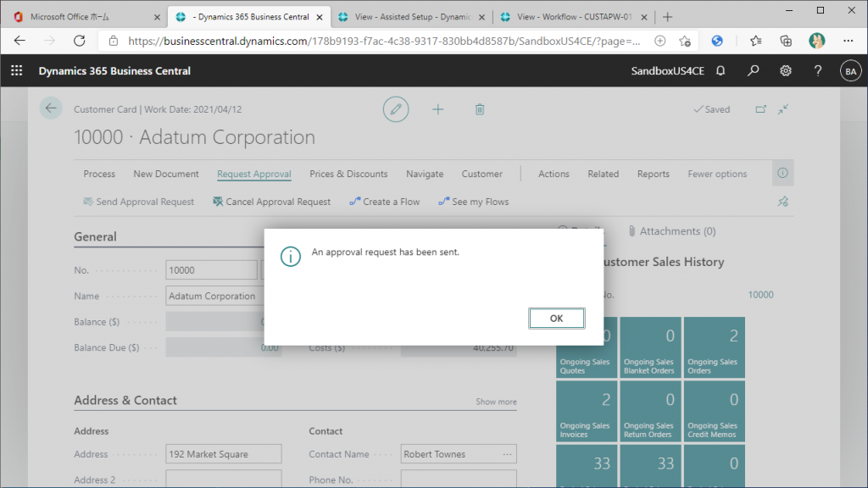Viewport: 868px width, 488px height.
Task: Open the notifications bell in Business Central
Action: [x=721, y=71]
